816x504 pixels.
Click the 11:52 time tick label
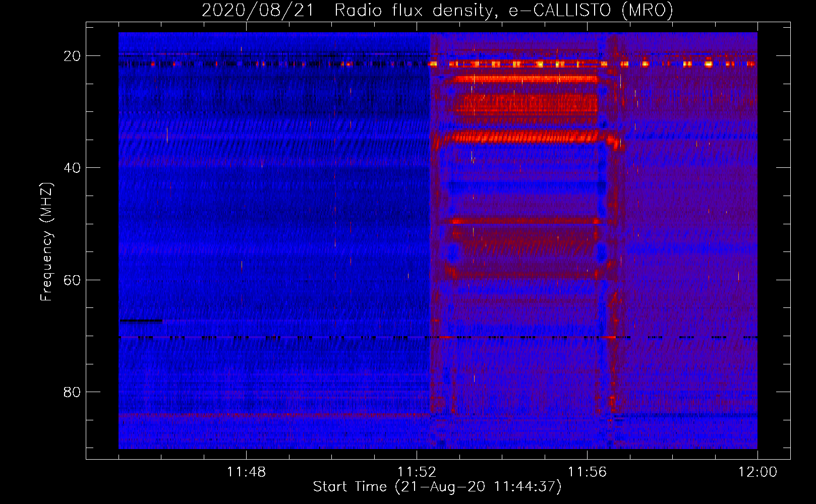(x=417, y=472)
